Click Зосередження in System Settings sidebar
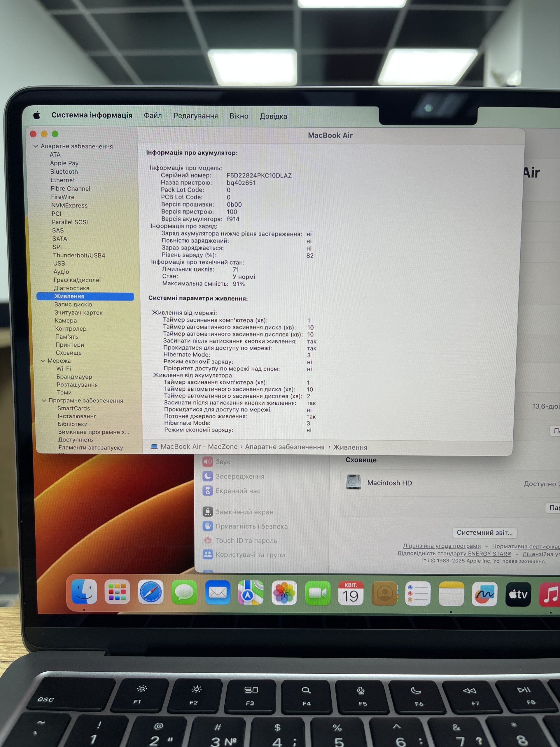Screen dimensions: 560x747 tap(240, 476)
